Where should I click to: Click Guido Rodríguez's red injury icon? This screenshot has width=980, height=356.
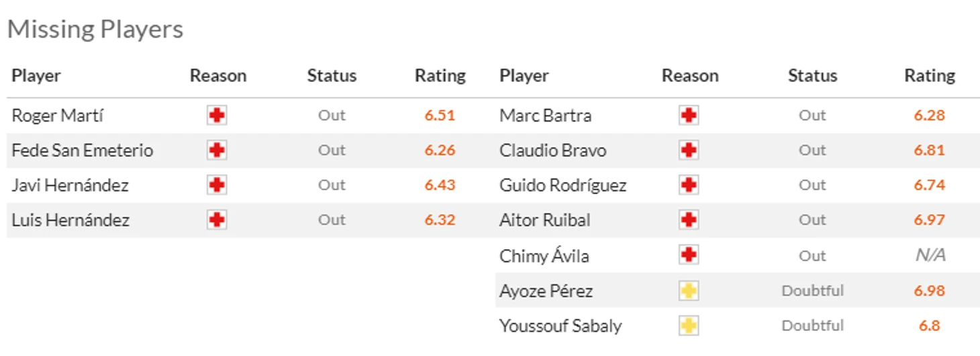pyautogui.click(x=689, y=185)
